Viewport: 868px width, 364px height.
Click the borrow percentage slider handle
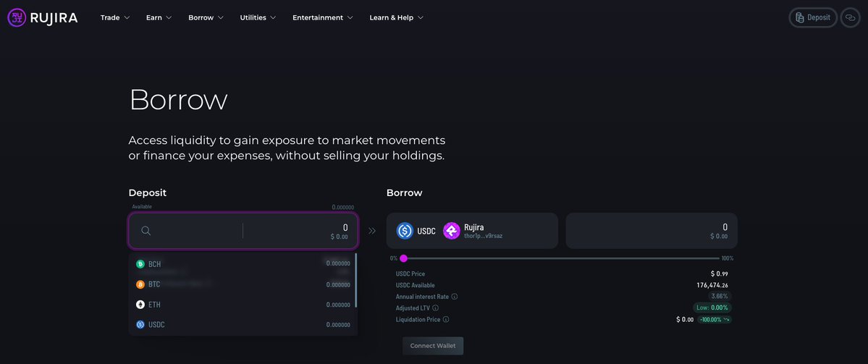[x=403, y=258]
